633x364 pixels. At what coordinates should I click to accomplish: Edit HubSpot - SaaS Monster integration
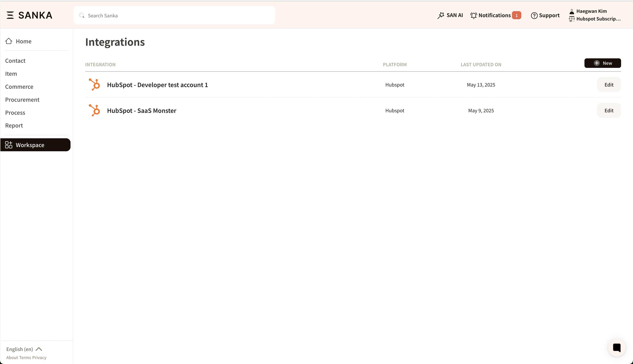pos(609,110)
